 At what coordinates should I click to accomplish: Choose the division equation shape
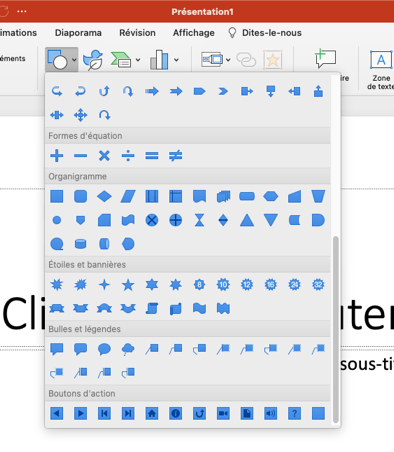click(128, 156)
